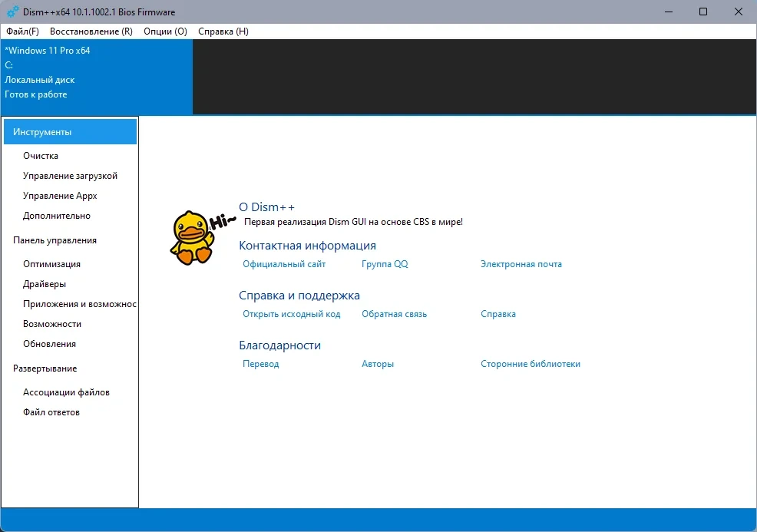Image resolution: width=757 pixels, height=532 pixels.
Task: Click the О Dism++ heading
Action: (x=266, y=207)
